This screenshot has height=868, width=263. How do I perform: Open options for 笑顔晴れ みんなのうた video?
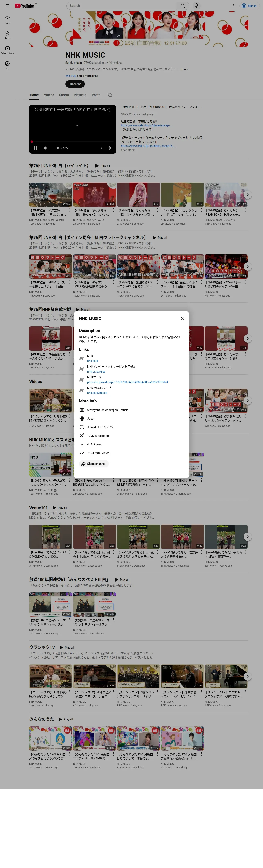tap(201, 754)
